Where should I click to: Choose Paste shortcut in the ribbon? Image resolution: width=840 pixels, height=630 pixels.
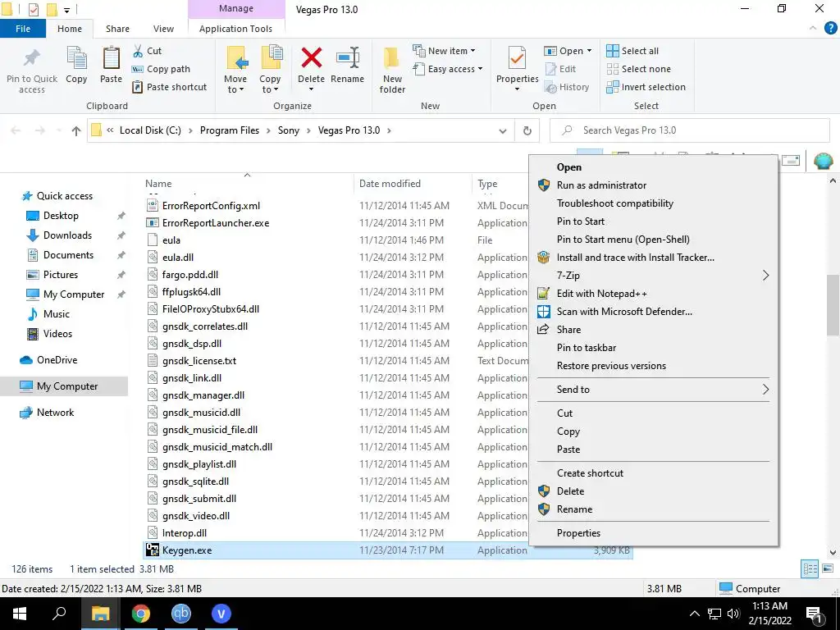coord(169,87)
